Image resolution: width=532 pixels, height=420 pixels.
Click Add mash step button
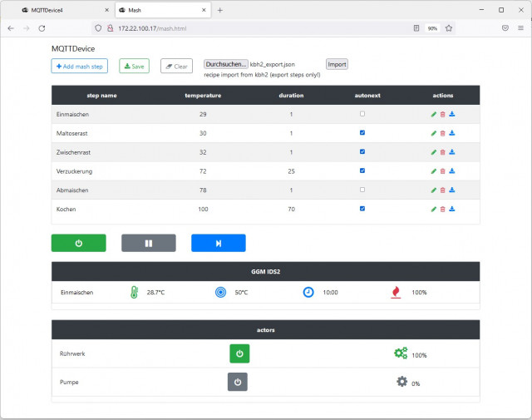80,67
